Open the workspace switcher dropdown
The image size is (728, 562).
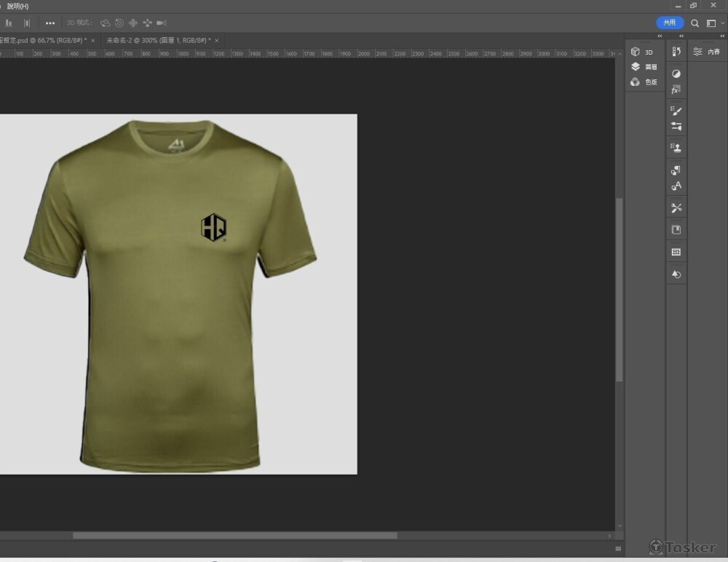click(x=714, y=23)
